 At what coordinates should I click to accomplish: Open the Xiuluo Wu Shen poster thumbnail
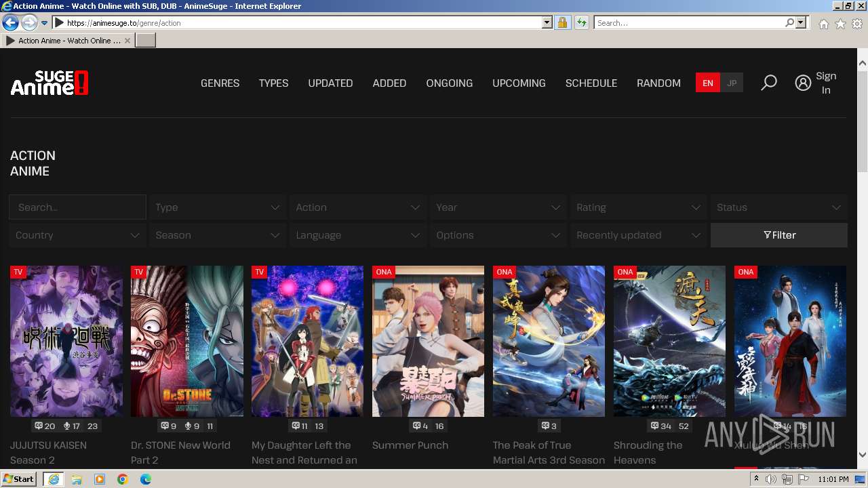tap(790, 341)
